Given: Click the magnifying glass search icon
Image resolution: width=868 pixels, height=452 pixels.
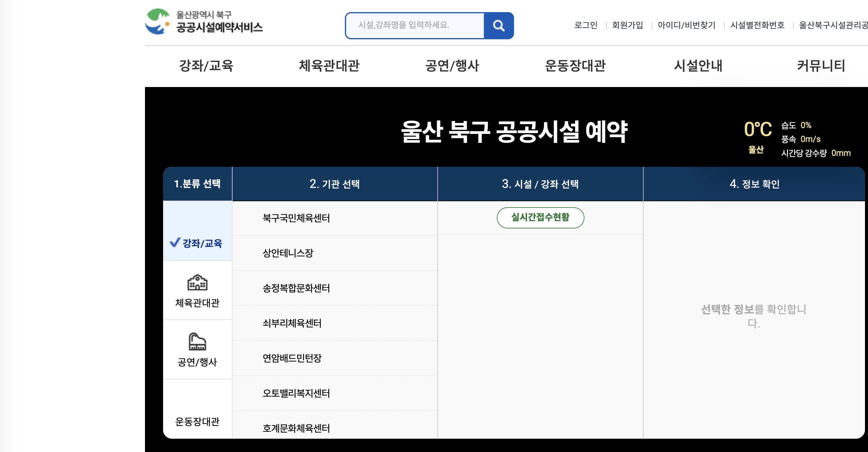Looking at the screenshot, I should click(x=498, y=26).
